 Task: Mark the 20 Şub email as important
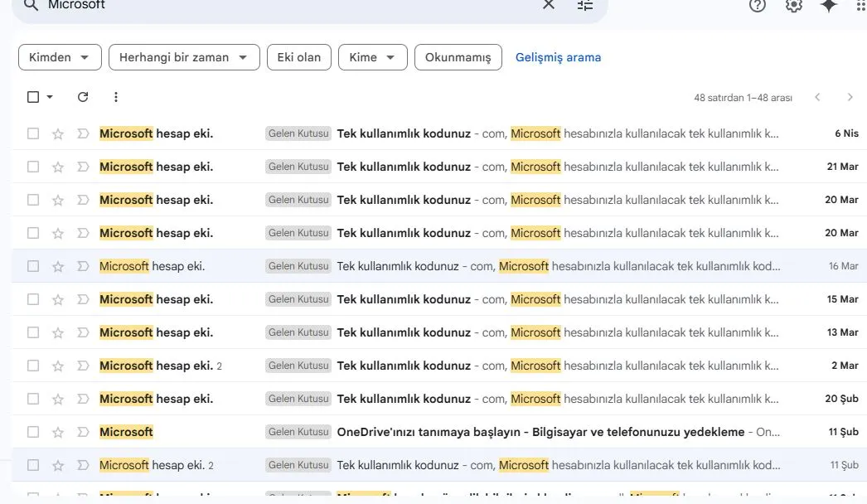[83, 399]
